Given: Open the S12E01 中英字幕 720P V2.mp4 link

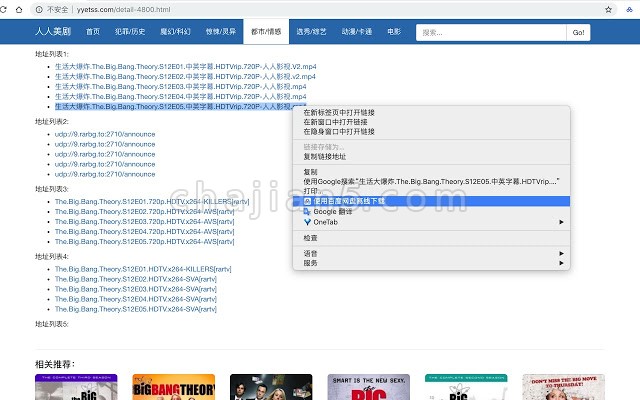Looking at the screenshot, I should coord(186,67).
